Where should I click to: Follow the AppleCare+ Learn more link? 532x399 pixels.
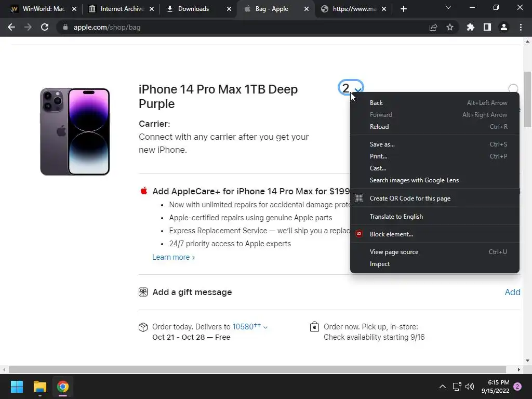pos(174,257)
